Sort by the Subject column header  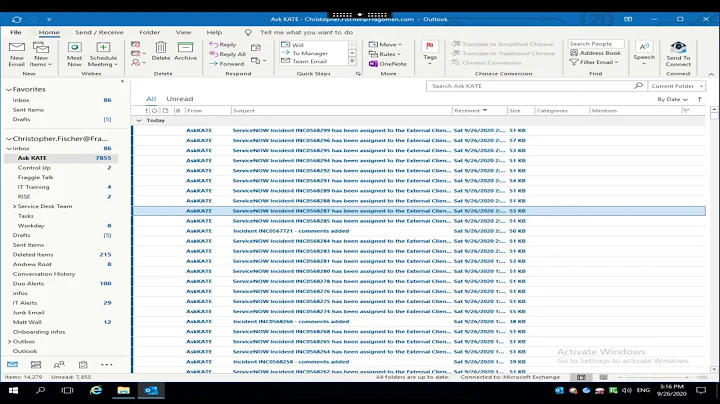click(x=341, y=111)
